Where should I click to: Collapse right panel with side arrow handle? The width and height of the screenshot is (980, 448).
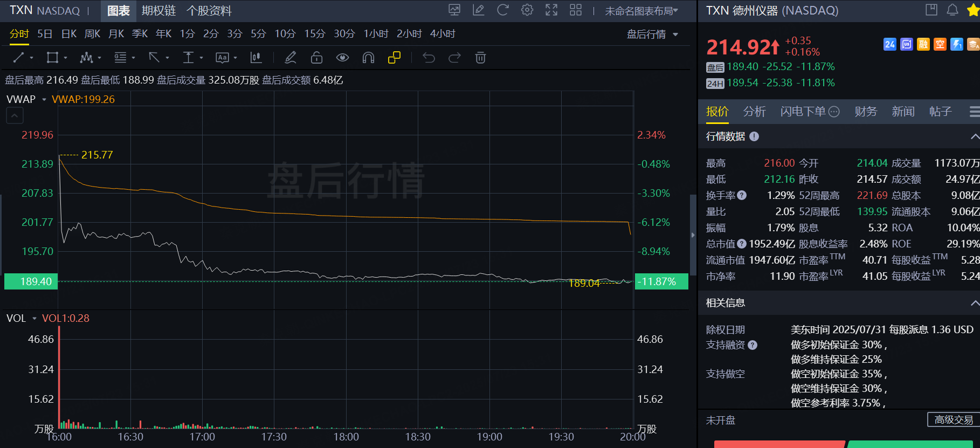pos(693,235)
